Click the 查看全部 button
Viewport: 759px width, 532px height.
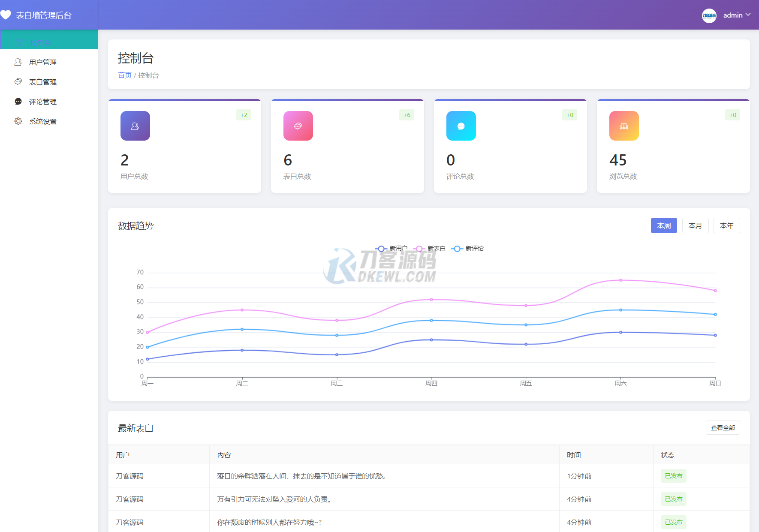pyautogui.click(x=723, y=428)
